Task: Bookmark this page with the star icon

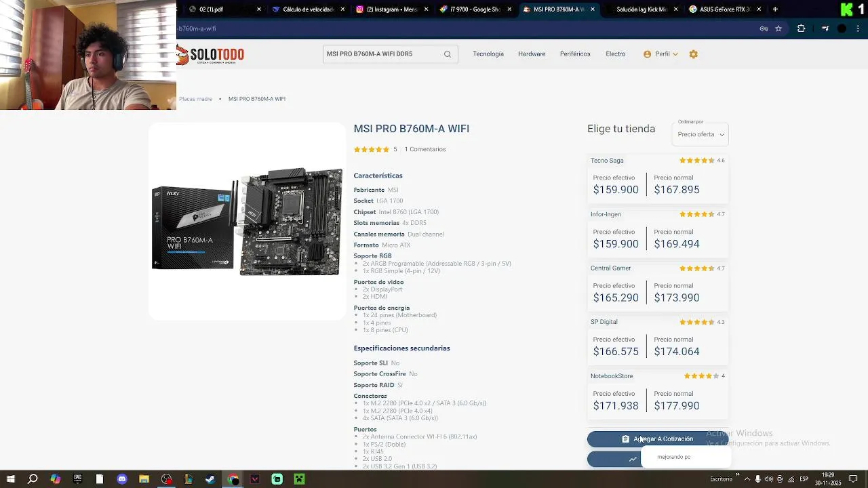Action: [778, 28]
